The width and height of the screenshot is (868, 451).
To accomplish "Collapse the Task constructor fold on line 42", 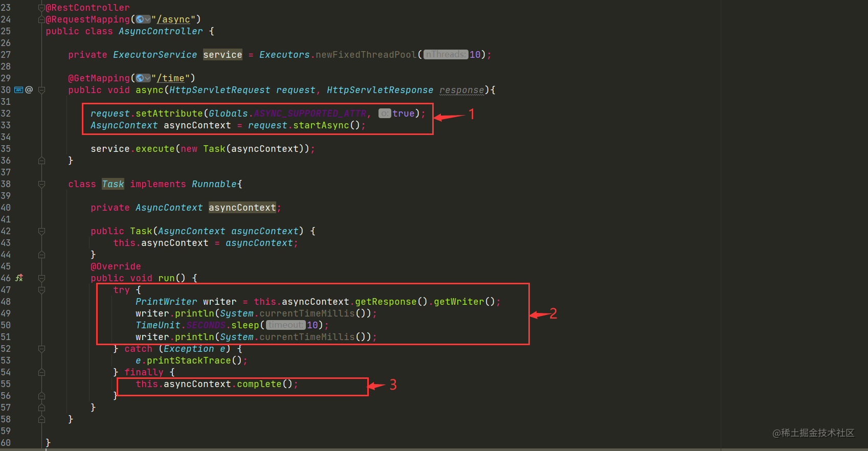I will point(42,231).
